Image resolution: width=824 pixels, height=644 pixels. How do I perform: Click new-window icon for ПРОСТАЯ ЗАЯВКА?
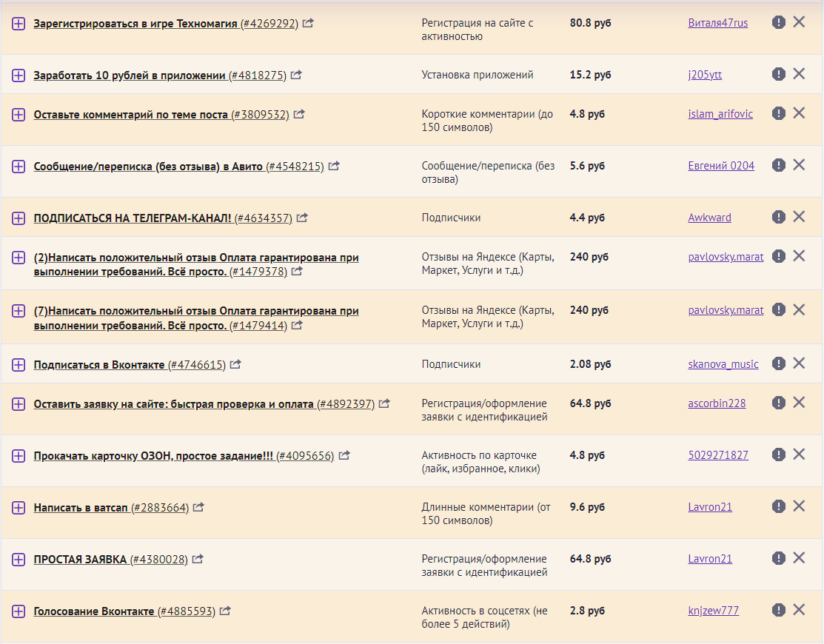coord(198,559)
